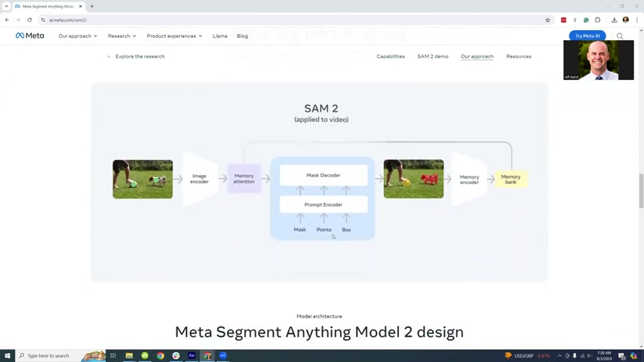Click the presenter webcam thumbnail

(599, 60)
